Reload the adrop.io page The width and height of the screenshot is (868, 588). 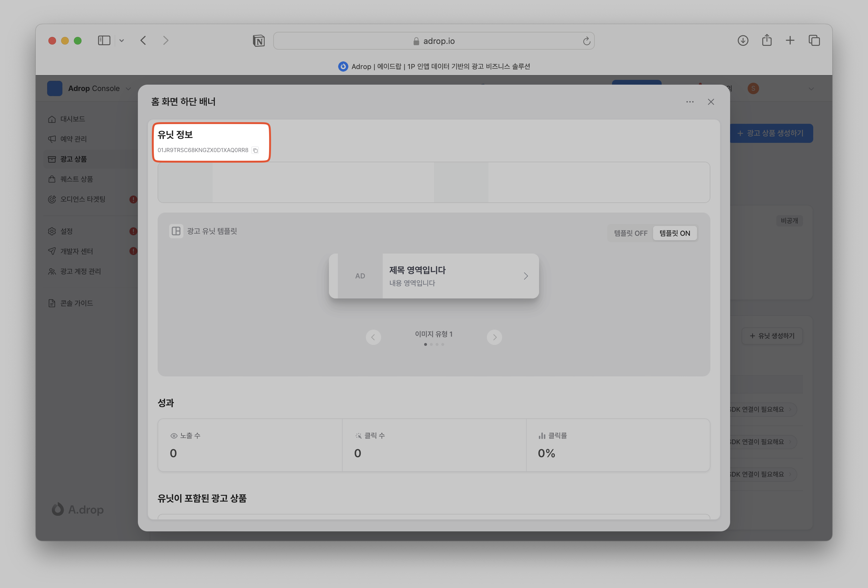click(x=587, y=41)
